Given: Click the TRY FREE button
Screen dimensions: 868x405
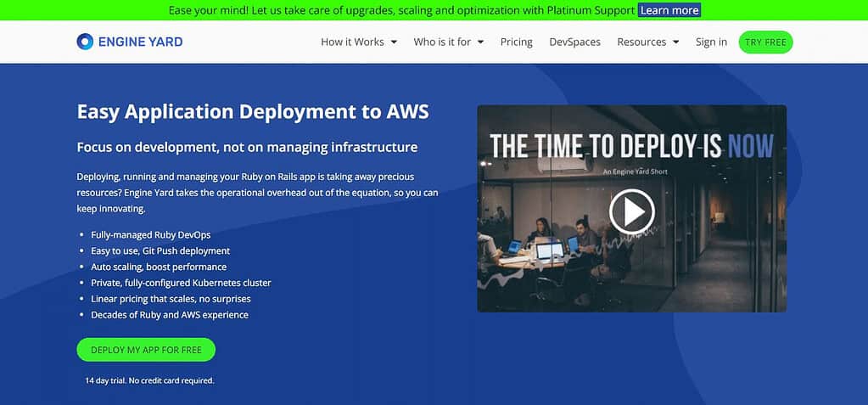Looking at the screenshot, I should point(765,42).
